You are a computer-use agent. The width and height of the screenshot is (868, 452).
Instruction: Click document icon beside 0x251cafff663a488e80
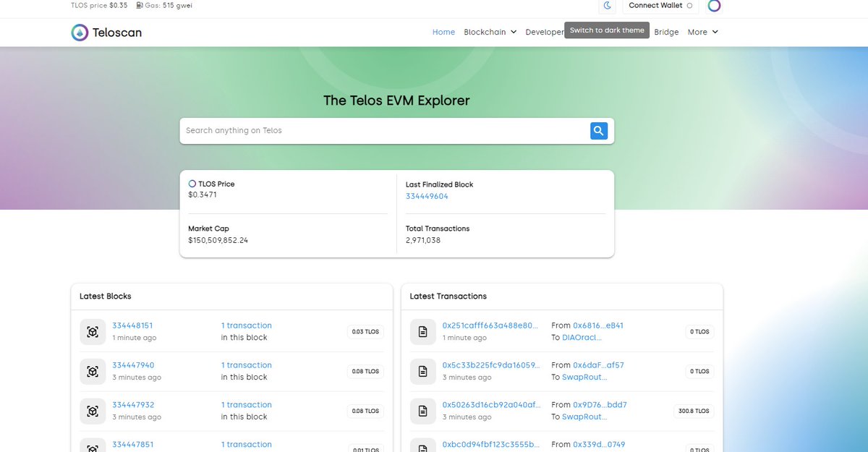[x=423, y=332]
